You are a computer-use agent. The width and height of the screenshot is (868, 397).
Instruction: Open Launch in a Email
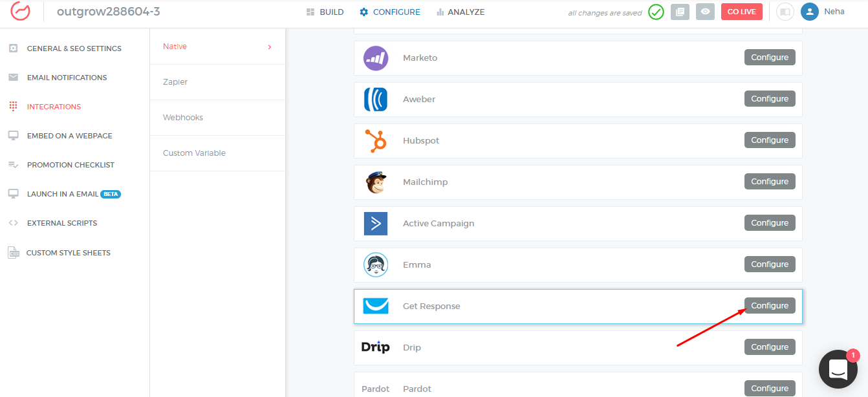click(63, 194)
